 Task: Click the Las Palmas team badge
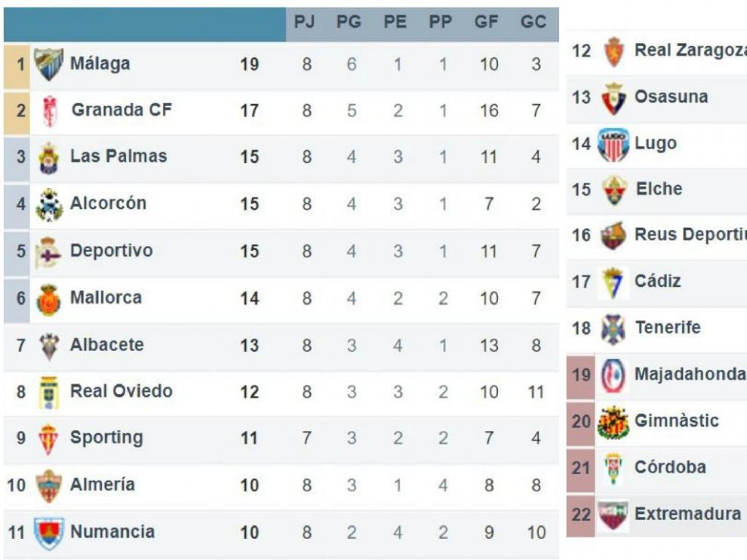click(48, 158)
